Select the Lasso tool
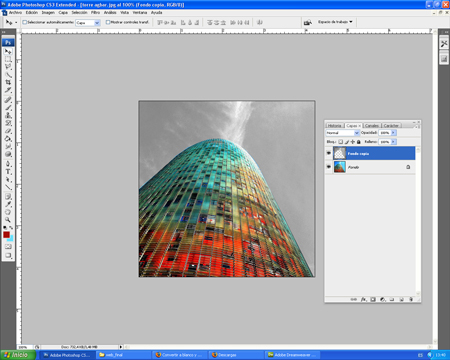 (x=8, y=67)
